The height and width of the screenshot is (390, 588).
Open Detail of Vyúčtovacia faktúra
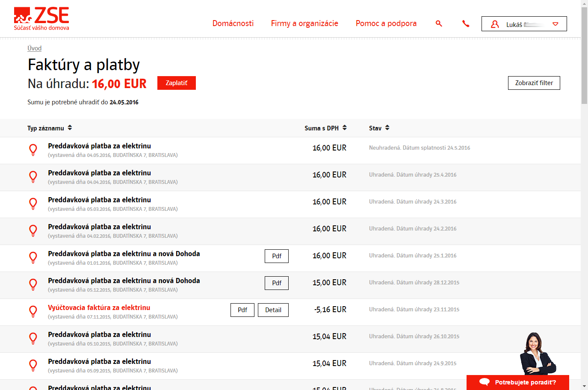(273, 310)
